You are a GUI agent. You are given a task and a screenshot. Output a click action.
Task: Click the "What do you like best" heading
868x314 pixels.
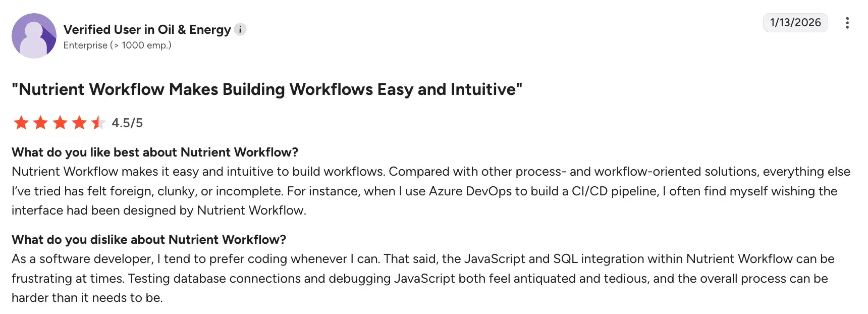point(155,152)
